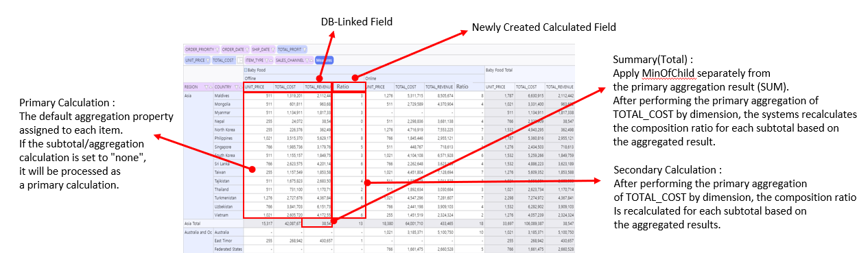Sort ITEM_TYPE using its arrow icon
The width and height of the screenshot is (868, 253).
pos(271,60)
